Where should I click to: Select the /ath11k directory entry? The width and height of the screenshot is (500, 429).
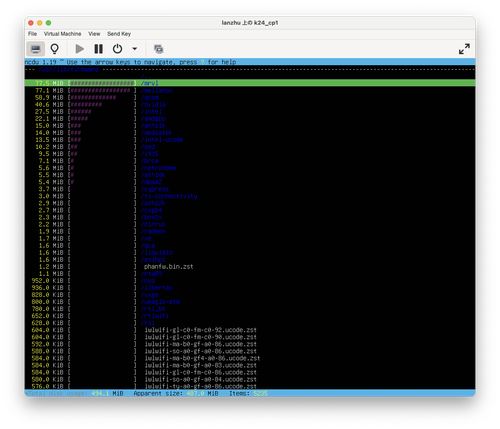coord(153,125)
